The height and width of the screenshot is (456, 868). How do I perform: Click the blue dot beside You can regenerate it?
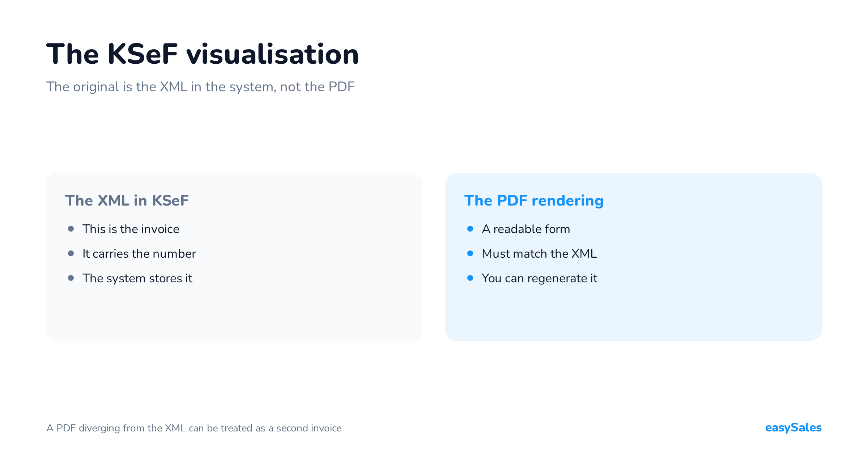pyautogui.click(x=470, y=278)
